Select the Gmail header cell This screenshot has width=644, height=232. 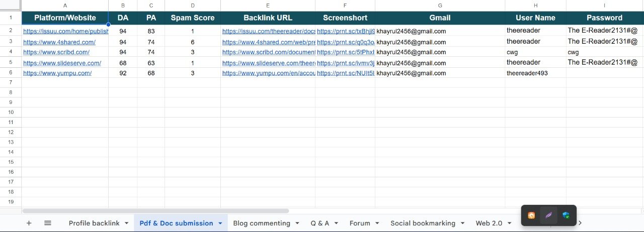440,18
